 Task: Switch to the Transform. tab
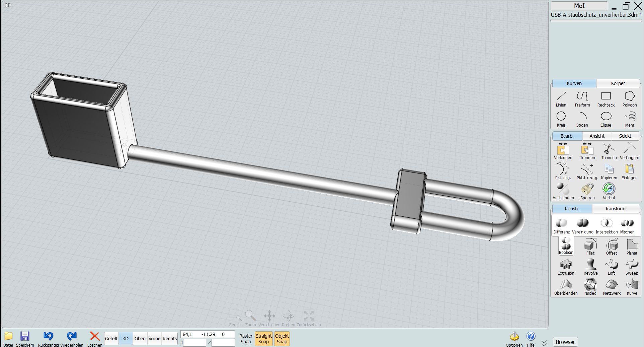[616, 209]
